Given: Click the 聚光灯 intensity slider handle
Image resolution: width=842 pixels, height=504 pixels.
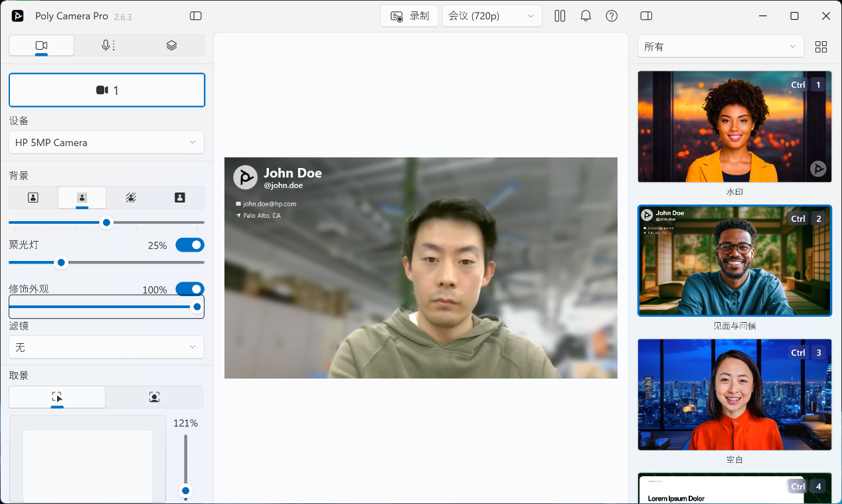Looking at the screenshot, I should [x=62, y=262].
